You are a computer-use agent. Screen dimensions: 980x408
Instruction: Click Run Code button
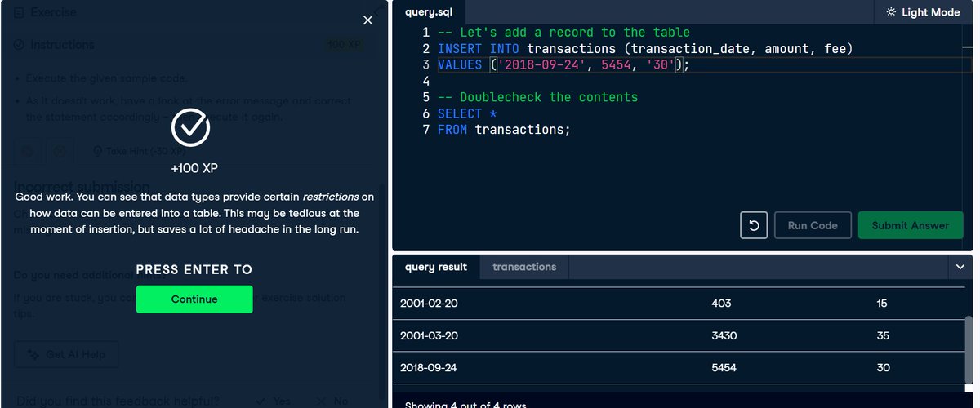point(813,225)
